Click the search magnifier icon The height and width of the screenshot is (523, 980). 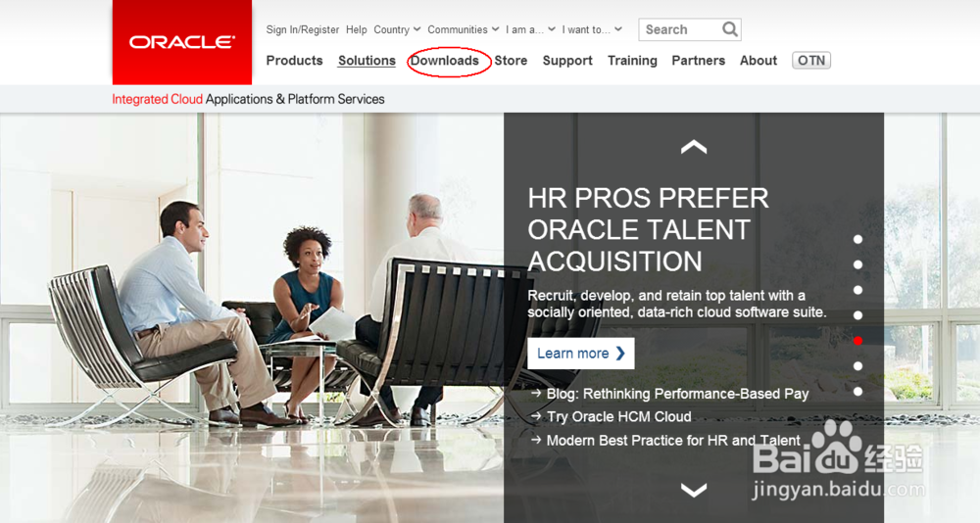point(729,29)
